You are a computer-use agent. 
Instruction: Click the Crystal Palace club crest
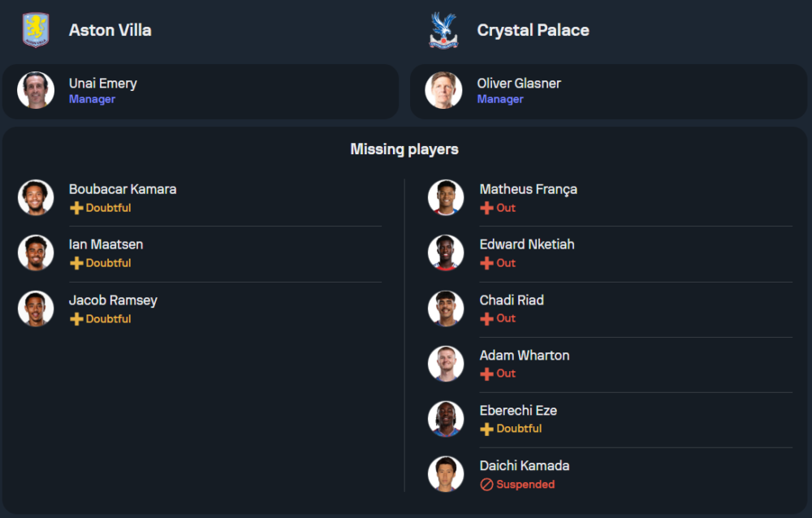[x=443, y=30]
